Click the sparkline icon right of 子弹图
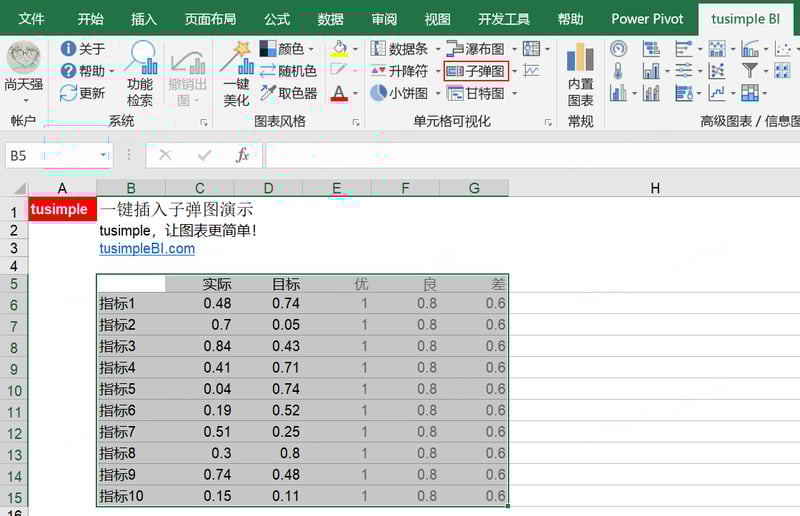The height and width of the screenshot is (516, 800). (531, 71)
